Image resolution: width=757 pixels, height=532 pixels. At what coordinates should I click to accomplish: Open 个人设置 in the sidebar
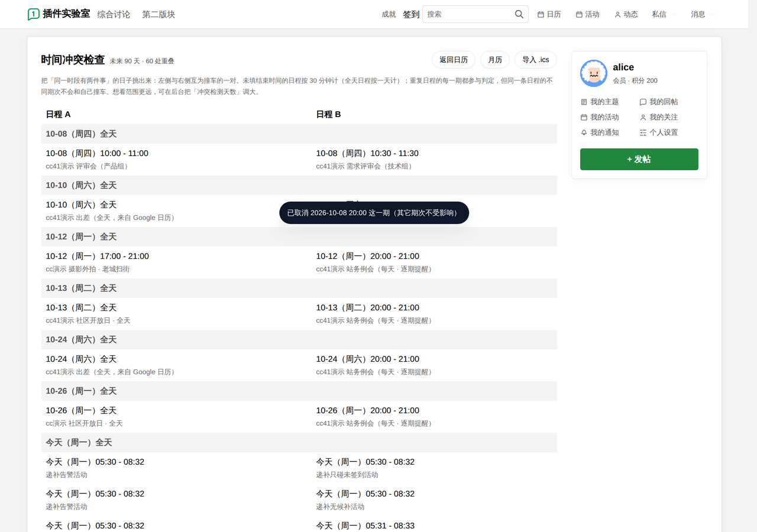[659, 132]
